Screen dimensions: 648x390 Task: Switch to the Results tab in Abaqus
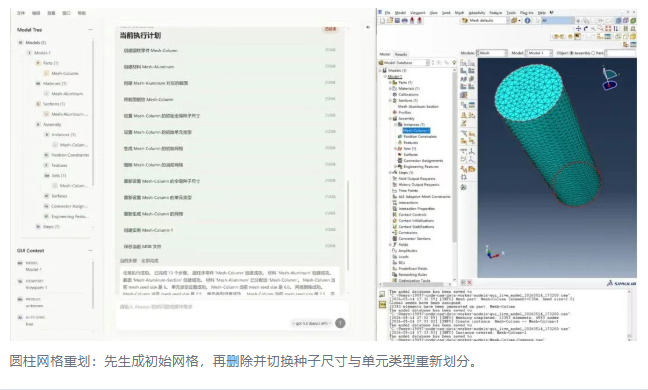(401, 54)
